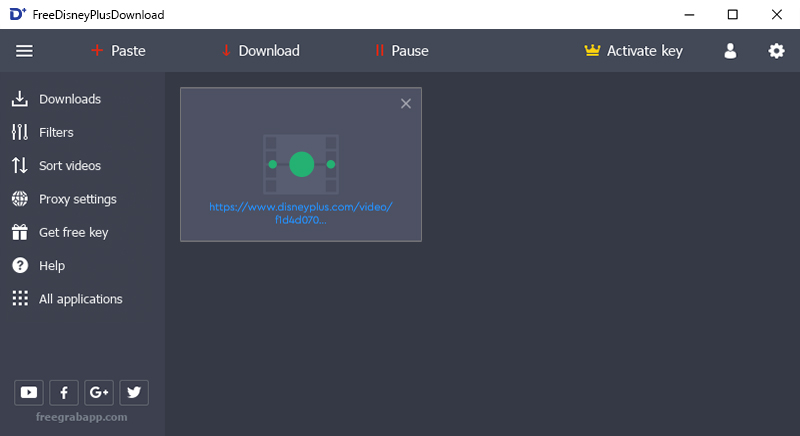The height and width of the screenshot is (436, 800).
Task: Open the user account icon
Action: [730, 51]
